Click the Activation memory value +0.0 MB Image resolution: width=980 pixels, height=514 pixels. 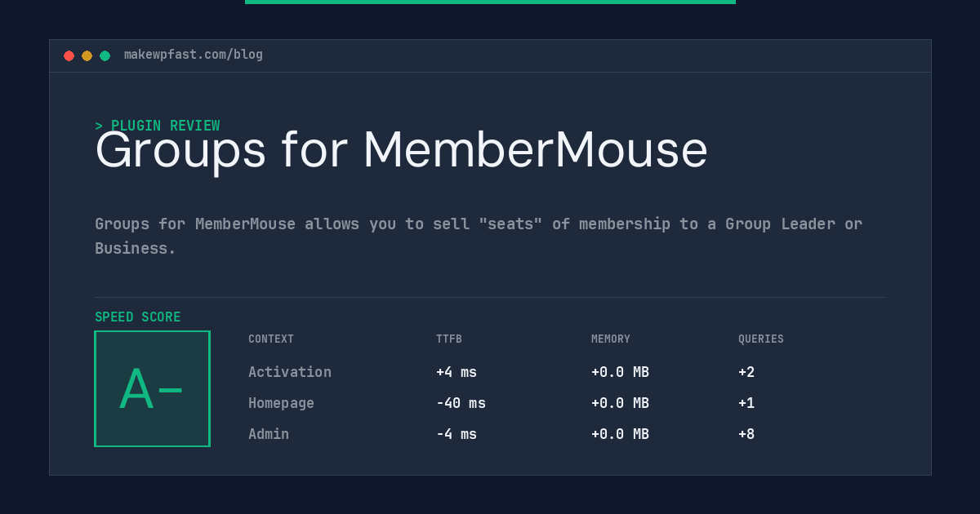[620, 372]
